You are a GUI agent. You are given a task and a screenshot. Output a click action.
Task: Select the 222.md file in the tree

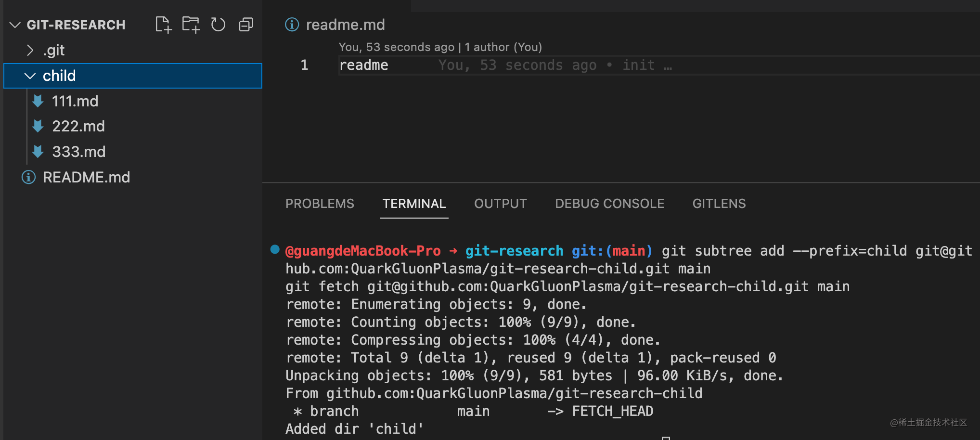(x=78, y=126)
